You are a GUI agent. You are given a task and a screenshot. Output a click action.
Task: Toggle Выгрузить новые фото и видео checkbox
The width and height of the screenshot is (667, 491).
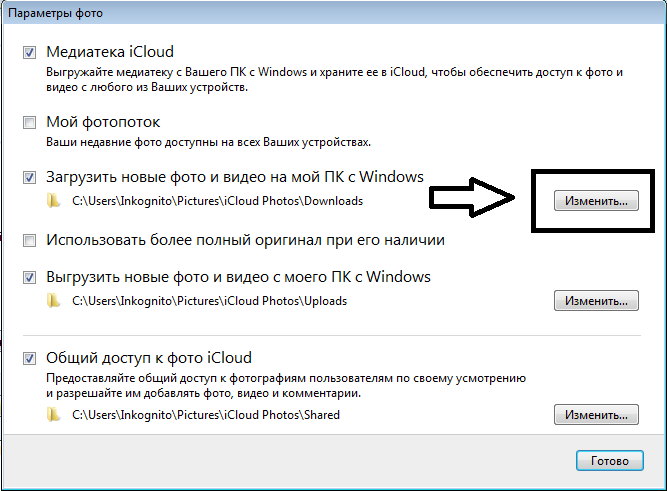click(29, 277)
